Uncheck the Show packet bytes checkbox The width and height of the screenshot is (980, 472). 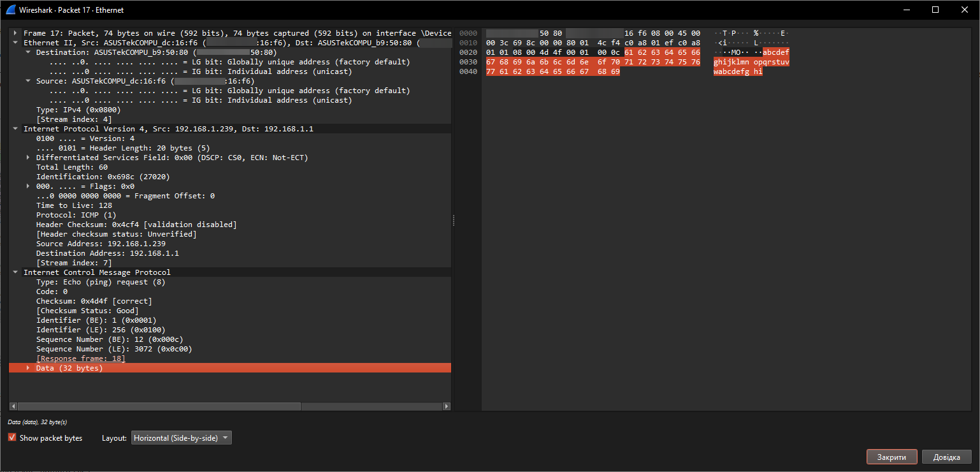point(12,438)
